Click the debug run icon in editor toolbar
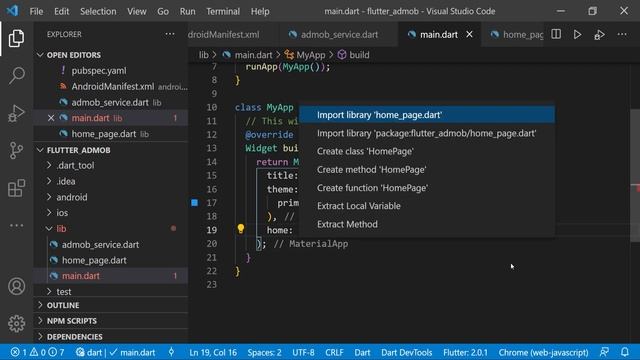This screenshot has width=640, height=360. coord(599,35)
